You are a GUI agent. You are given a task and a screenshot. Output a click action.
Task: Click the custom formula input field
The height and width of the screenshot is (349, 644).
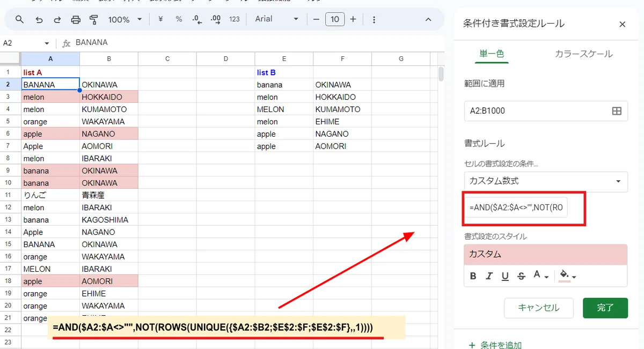[516, 207]
